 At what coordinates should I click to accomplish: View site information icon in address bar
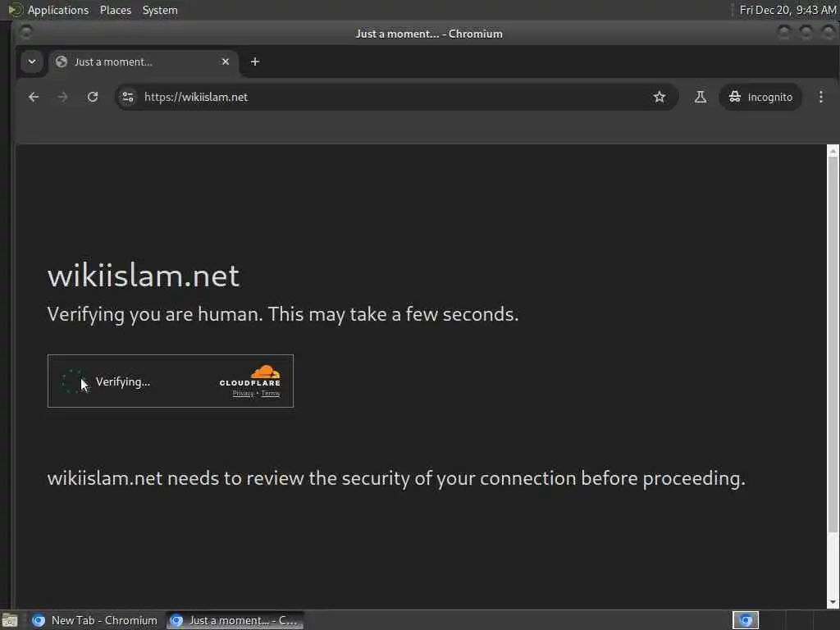click(x=128, y=97)
